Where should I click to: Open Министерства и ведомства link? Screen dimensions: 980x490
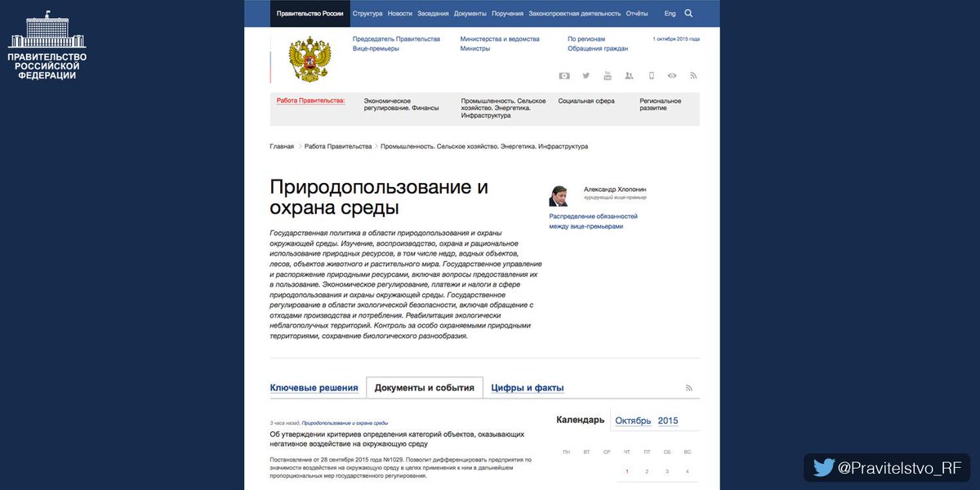pos(500,38)
